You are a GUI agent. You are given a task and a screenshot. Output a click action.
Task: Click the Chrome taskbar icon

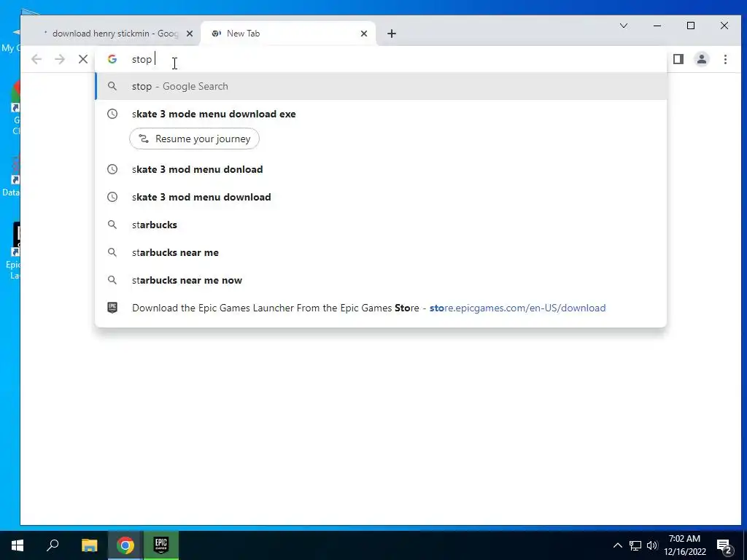point(125,545)
